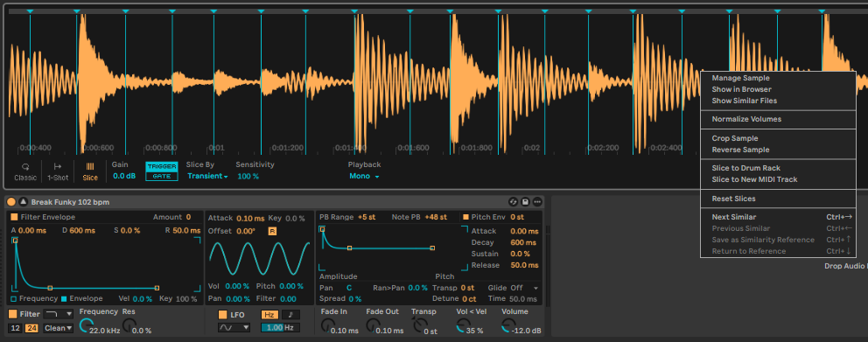The image size is (868, 342).
Task: Toggle device activator of Break Funky 102 bpm
Action: click(x=11, y=202)
